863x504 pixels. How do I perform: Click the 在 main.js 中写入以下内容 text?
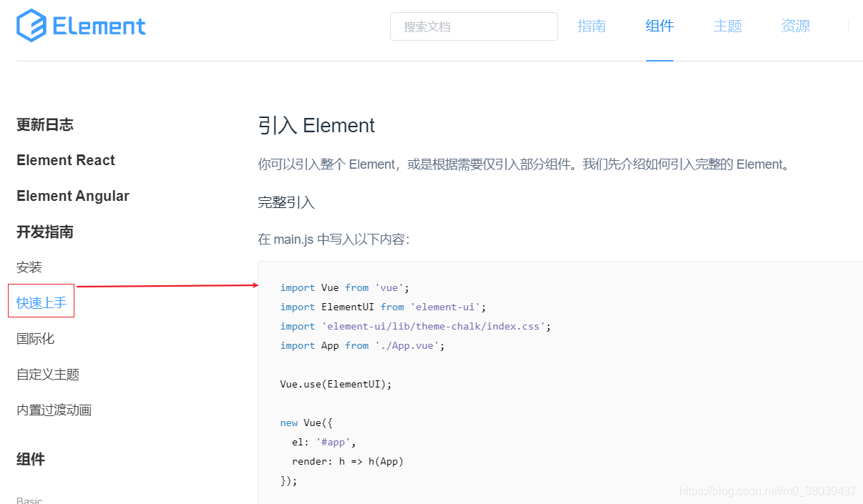333,239
